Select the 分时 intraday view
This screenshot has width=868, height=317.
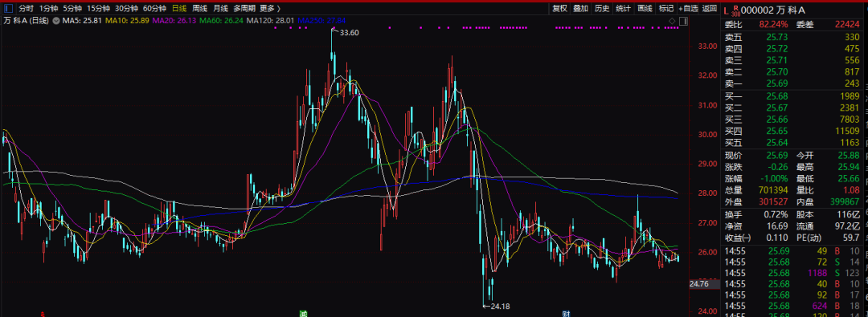26,8
